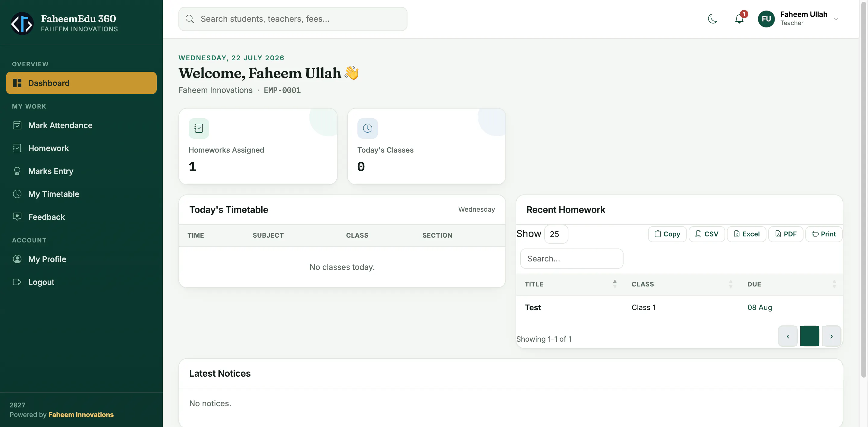Click the document icon on PDF button
The height and width of the screenshot is (427, 868).
point(778,234)
